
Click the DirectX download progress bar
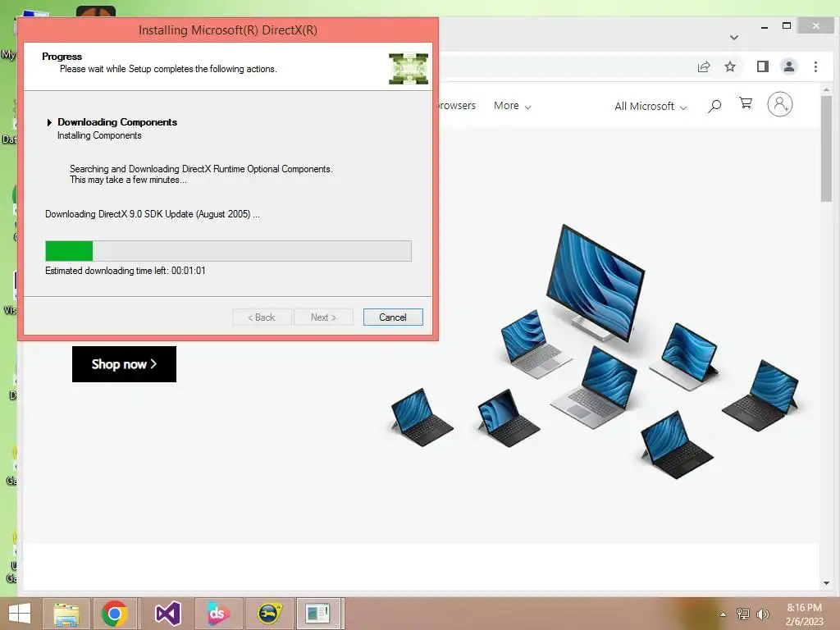point(228,251)
